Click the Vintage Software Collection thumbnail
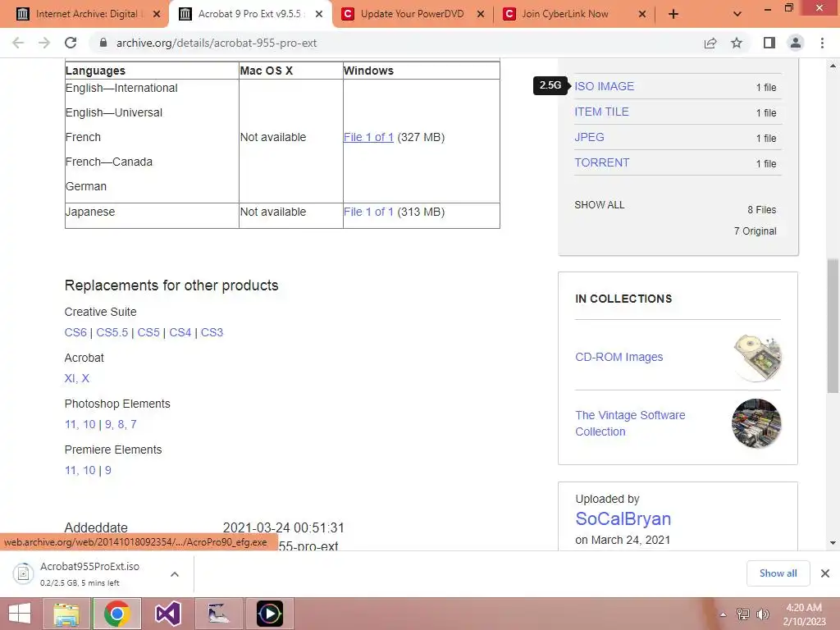The height and width of the screenshot is (630, 840). (756, 423)
